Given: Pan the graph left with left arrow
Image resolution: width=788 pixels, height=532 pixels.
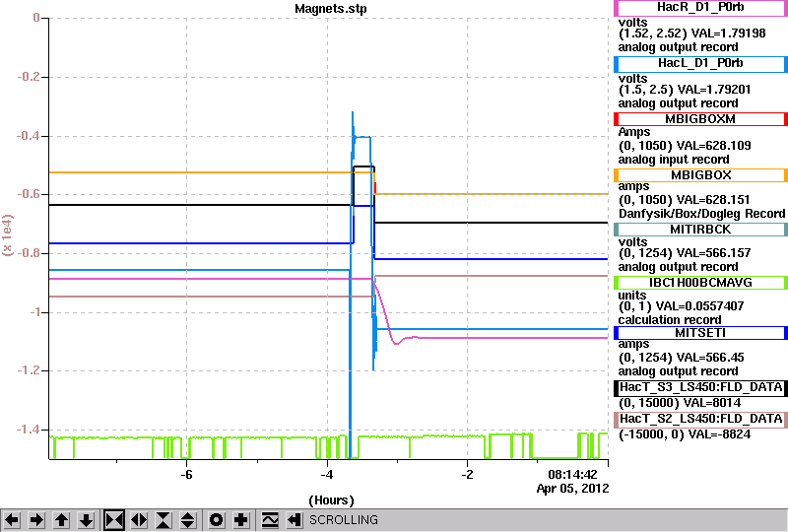Looking at the screenshot, I should (x=12, y=520).
